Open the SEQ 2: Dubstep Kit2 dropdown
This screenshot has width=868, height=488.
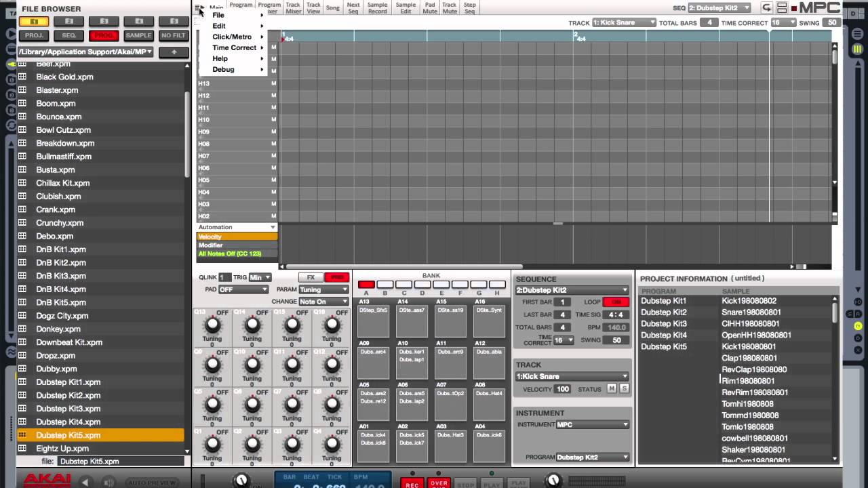point(719,8)
